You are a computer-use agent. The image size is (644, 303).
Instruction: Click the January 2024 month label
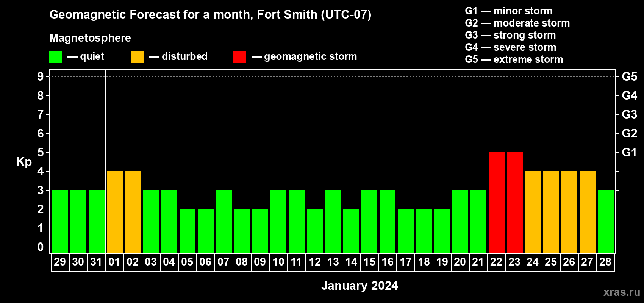click(359, 286)
